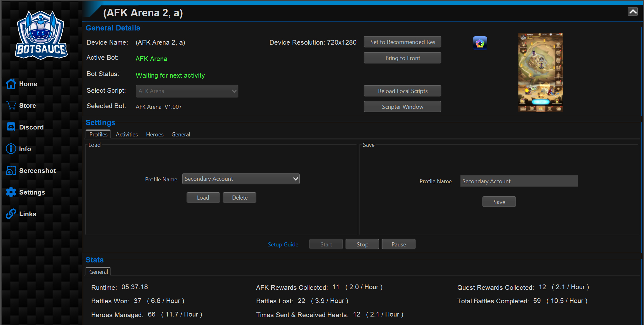644x325 pixels.
Task: Open the Store shopping cart icon
Action: tap(11, 105)
